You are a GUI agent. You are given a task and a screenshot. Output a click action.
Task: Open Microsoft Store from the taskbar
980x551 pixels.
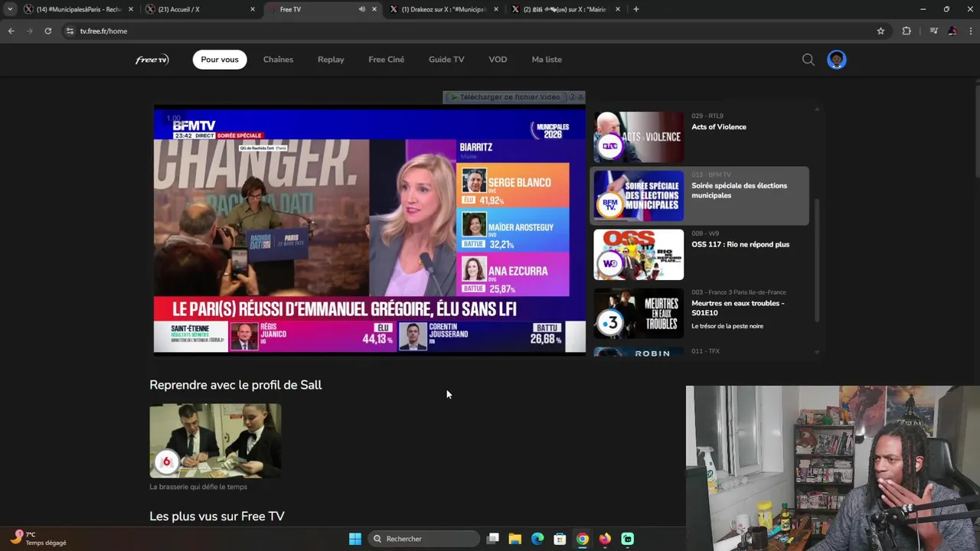[x=560, y=539]
